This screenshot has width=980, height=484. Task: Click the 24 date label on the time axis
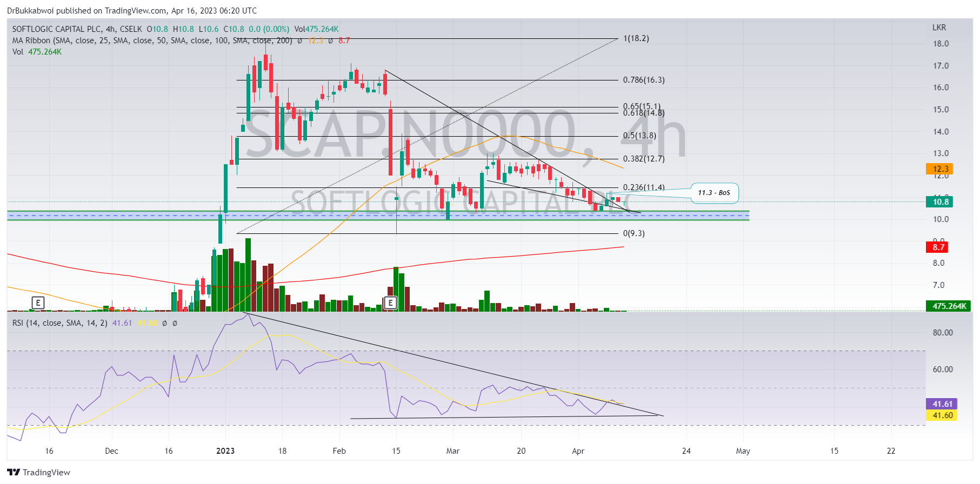[x=686, y=451]
